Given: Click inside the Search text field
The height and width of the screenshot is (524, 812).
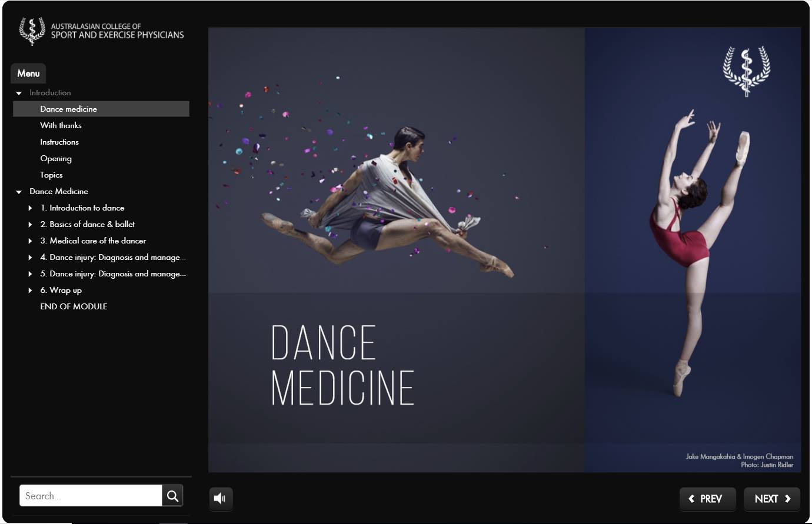Looking at the screenshot, I should tap(91, 496).
